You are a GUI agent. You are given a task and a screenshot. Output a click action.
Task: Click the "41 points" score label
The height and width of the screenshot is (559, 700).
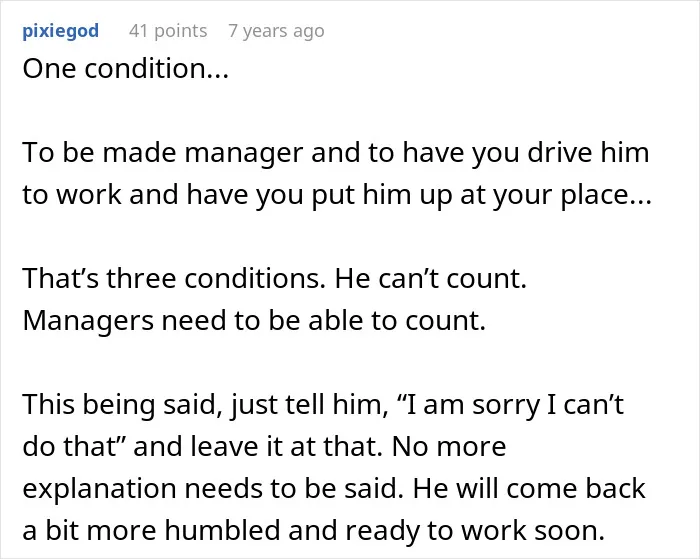[x=168, y=31]
